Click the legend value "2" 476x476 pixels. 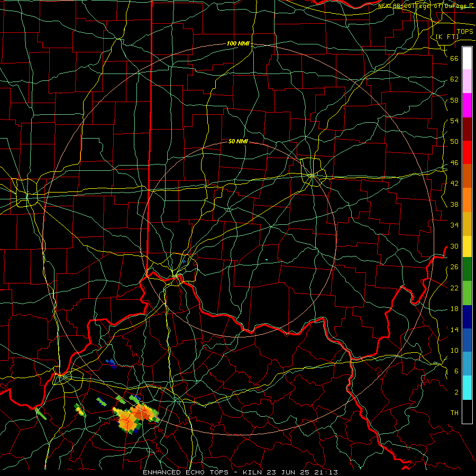(x=456, y=392)
